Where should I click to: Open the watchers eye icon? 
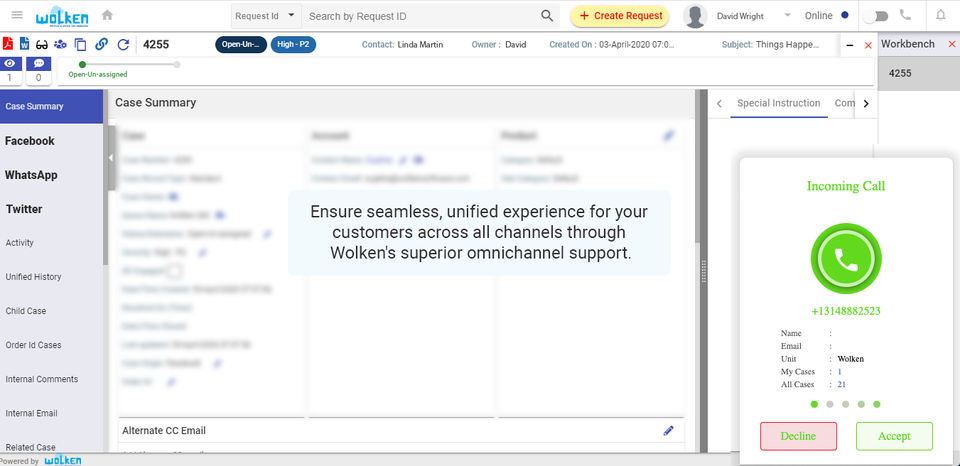pyautogui.click(x=11, y=64)
